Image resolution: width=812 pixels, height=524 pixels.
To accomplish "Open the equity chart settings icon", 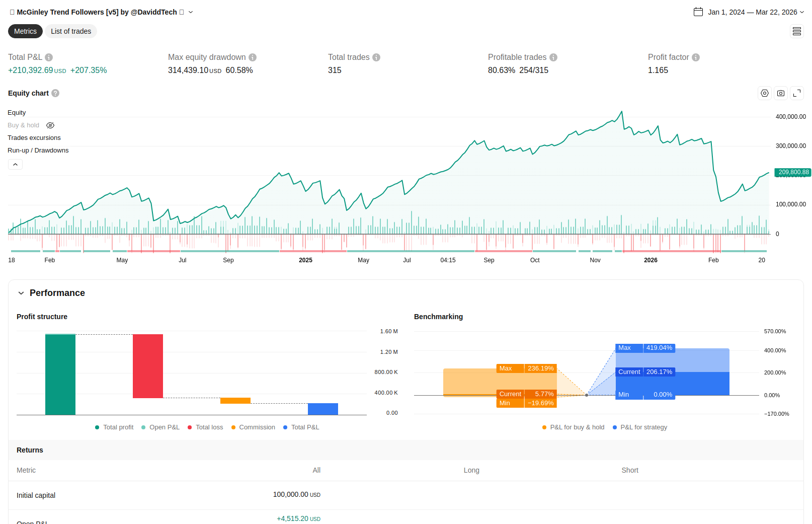I will coord(765,93).
